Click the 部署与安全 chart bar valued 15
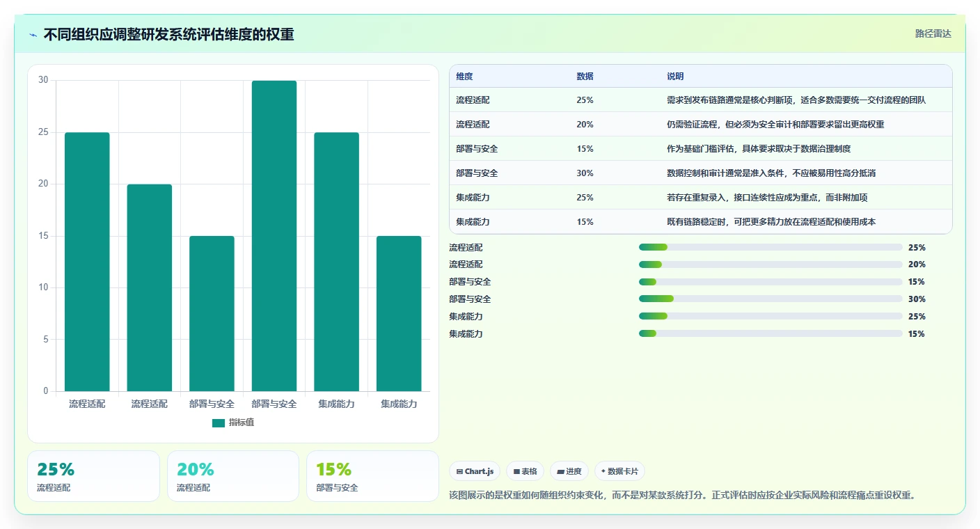Screen dimensions: 980x529 (x=212, y=313)
